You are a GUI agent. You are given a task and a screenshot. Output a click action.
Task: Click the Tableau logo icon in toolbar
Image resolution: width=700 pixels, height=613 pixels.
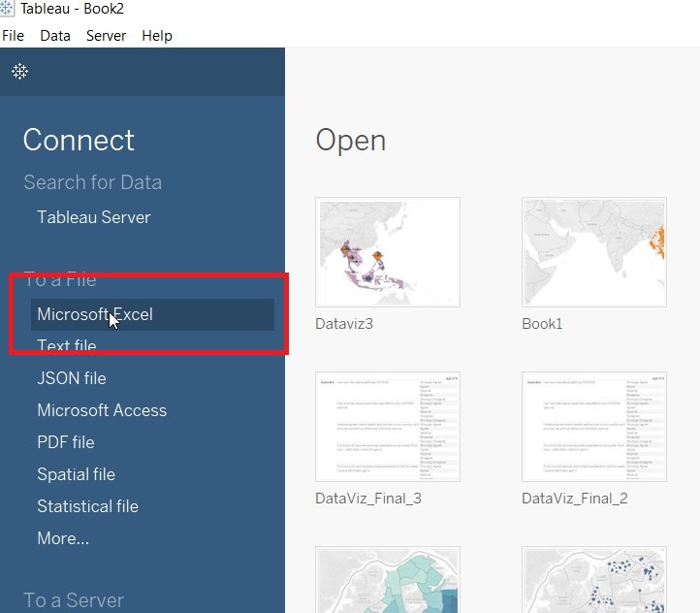19,72
